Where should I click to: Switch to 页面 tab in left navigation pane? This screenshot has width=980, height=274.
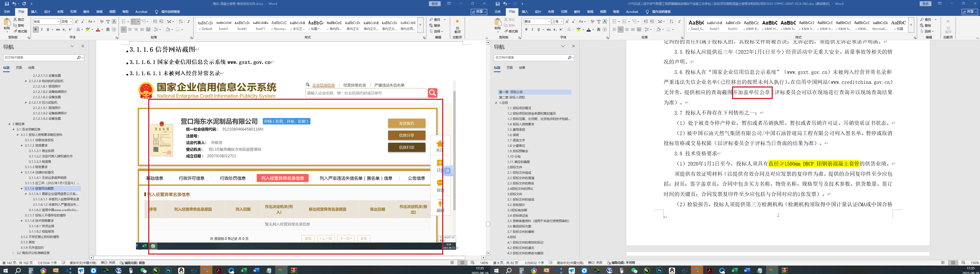point(19,68)
